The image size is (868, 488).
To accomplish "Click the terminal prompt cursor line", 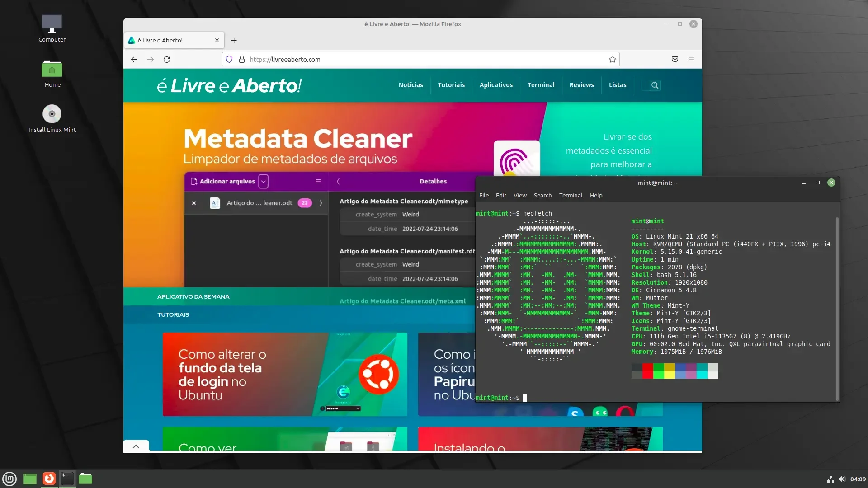I will [x=501, y=398].
